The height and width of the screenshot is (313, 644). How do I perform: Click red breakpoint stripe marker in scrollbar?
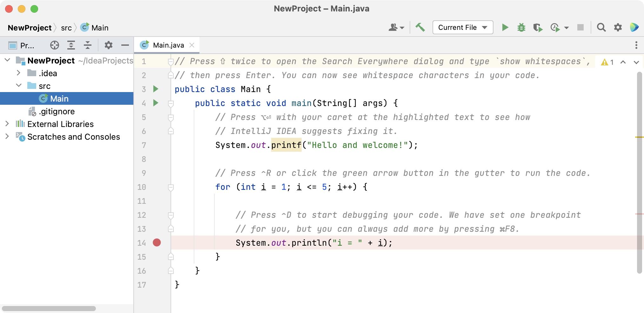(640, 214)
